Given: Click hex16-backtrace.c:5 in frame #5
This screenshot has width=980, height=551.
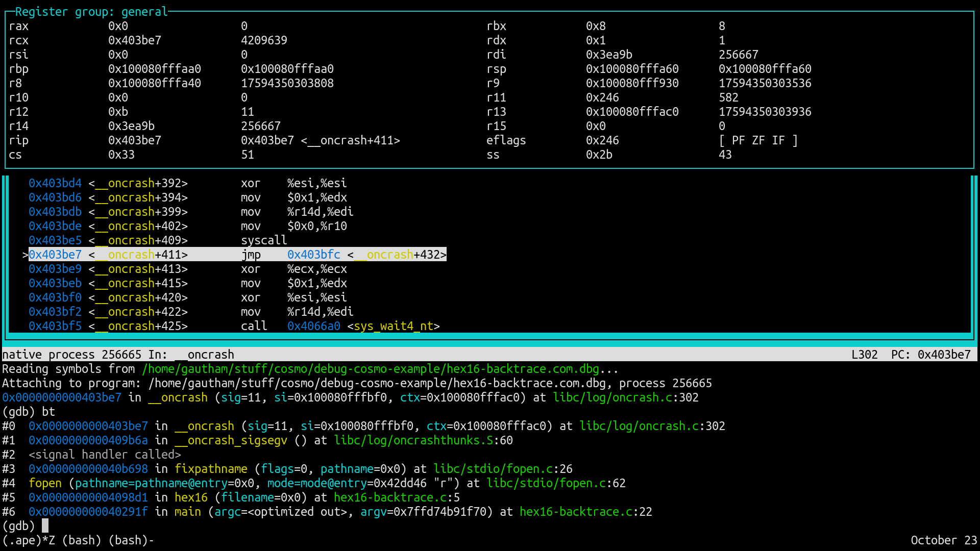Looking at the screenshot, I should pyautogui.click(x=397, y=497).
